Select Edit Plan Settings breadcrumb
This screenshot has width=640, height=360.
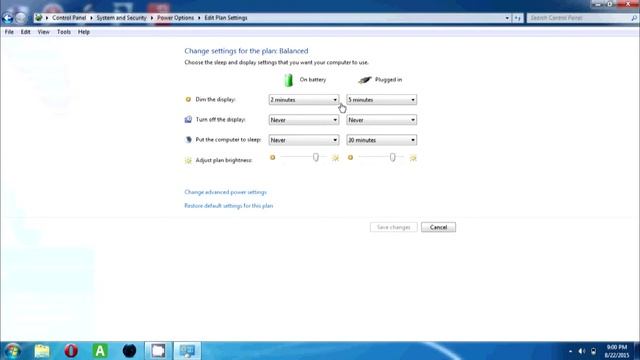pyautogui.click(x=226, y=18)
